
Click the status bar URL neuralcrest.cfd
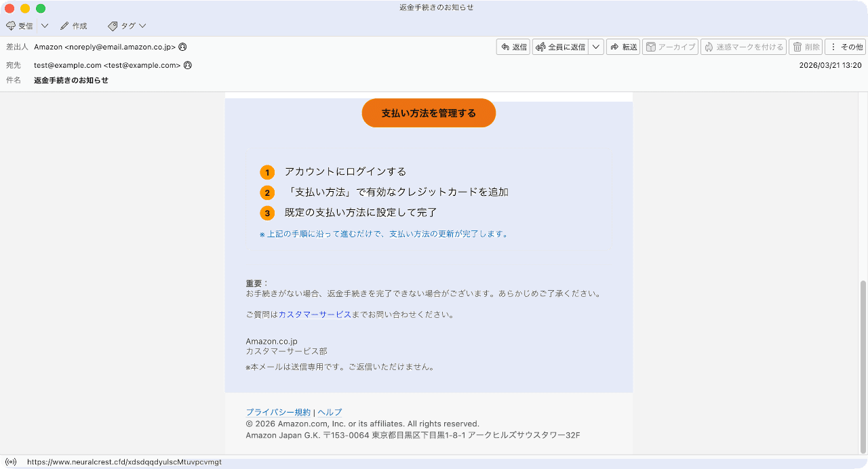point(124,462)
